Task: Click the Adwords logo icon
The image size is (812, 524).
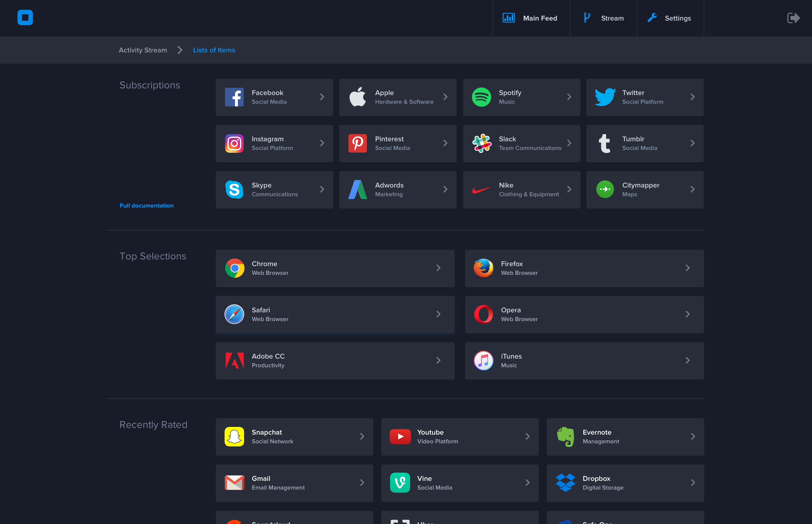Action: tap(358, 190)
